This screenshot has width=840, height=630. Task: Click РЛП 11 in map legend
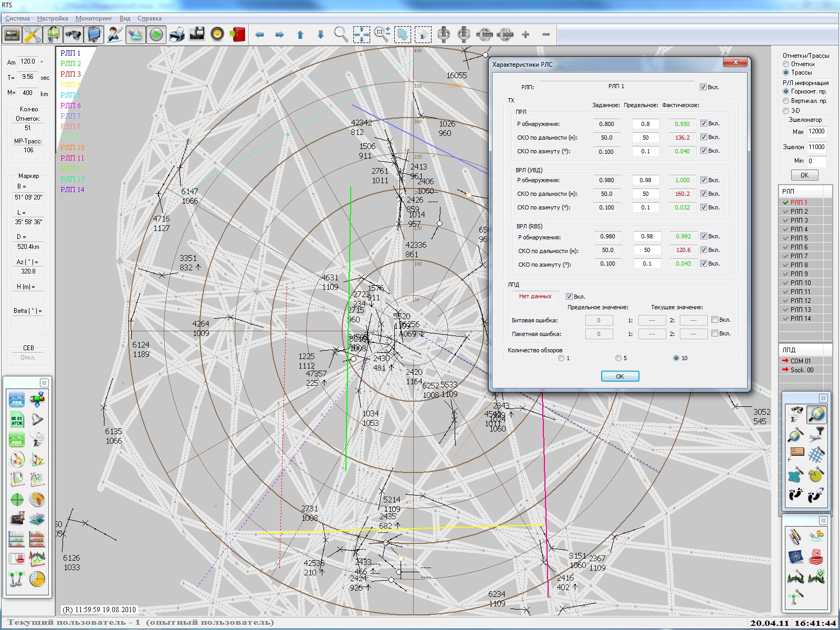point(72,158)
